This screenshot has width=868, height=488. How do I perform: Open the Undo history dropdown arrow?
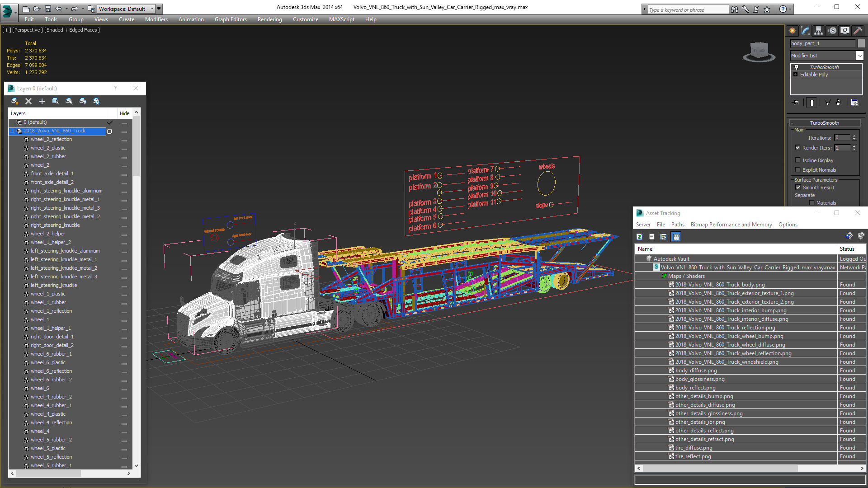pos(66,9)
